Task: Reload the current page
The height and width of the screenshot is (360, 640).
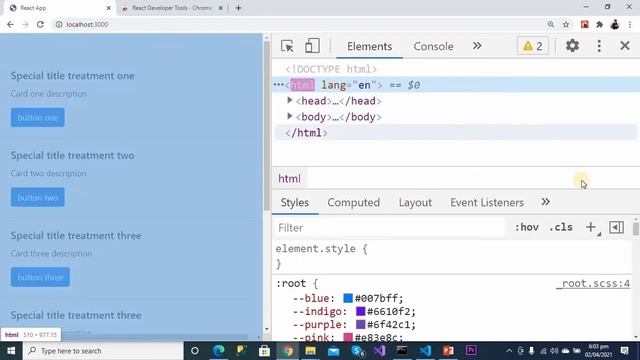Action: [40, 24]
